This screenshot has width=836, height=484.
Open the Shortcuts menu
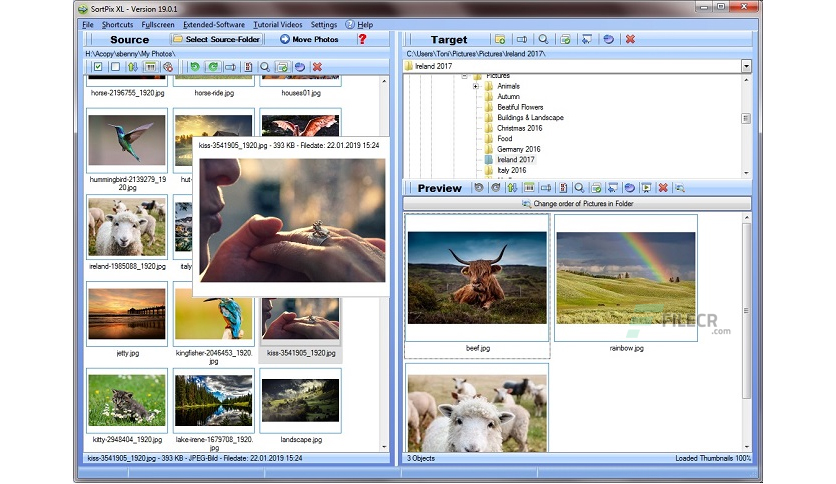pos(117,25)
